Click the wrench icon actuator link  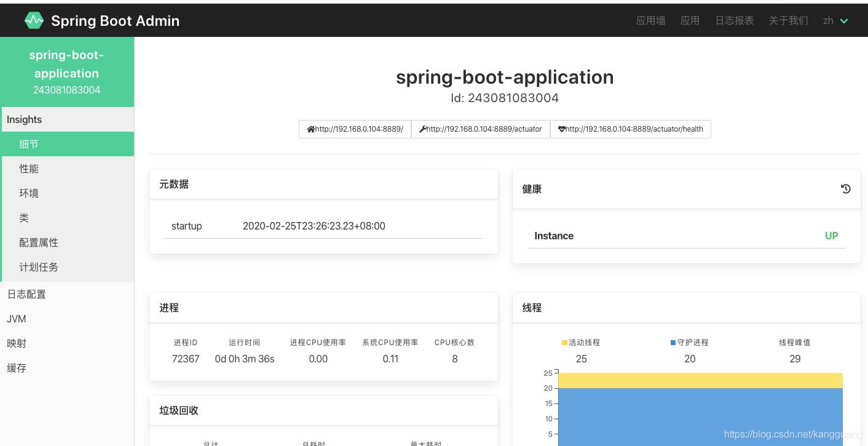480,129
